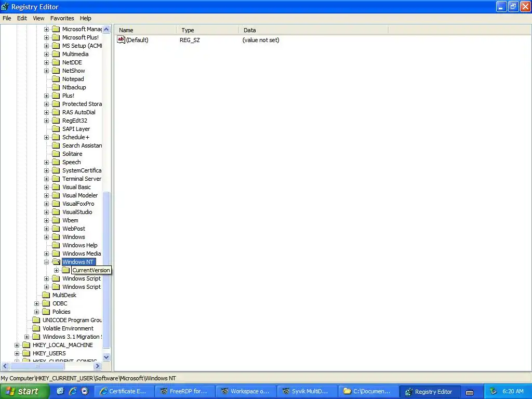Expand HKEY_LOCAL_MACHINE hive
Image resolution: width=532 pixels, height=399 pixels.
pyautogui.click(x=17, y=345)
